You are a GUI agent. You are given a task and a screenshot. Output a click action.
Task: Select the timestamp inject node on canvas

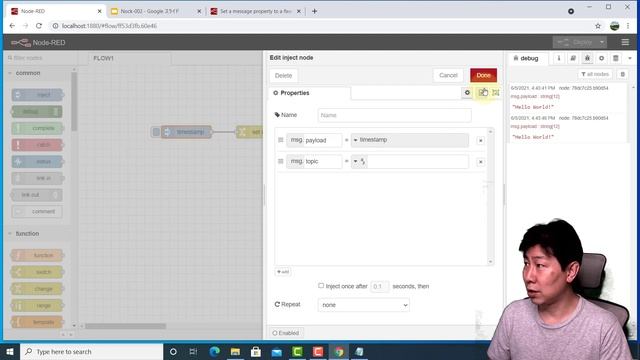(187, 132)
